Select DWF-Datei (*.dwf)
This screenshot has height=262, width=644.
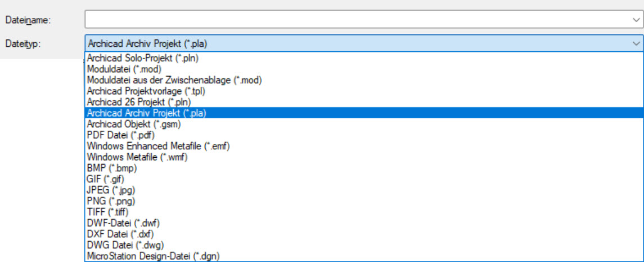[x=363, y=223]
